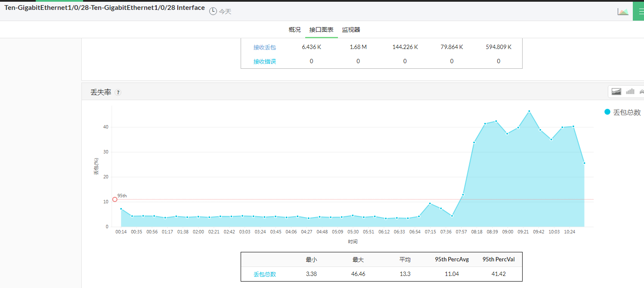
Task: Click the peak data point near 09:21
Action: [x=529, y=111]
